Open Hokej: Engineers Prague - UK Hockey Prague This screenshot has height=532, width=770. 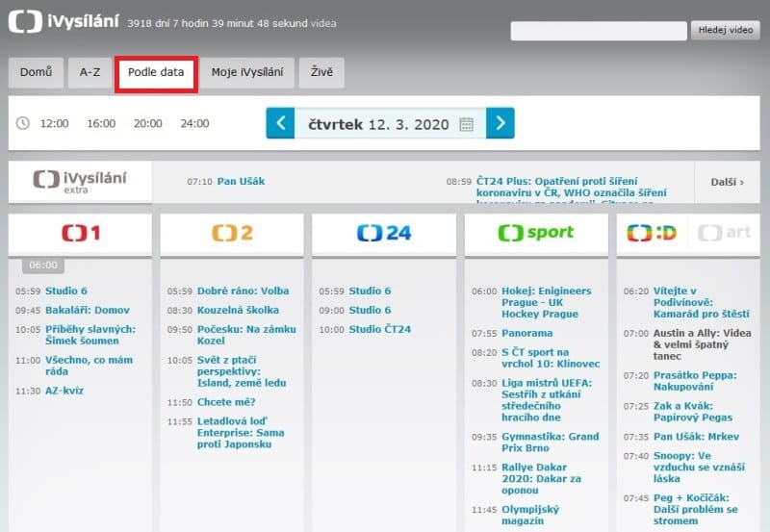[x=547, y=302]
